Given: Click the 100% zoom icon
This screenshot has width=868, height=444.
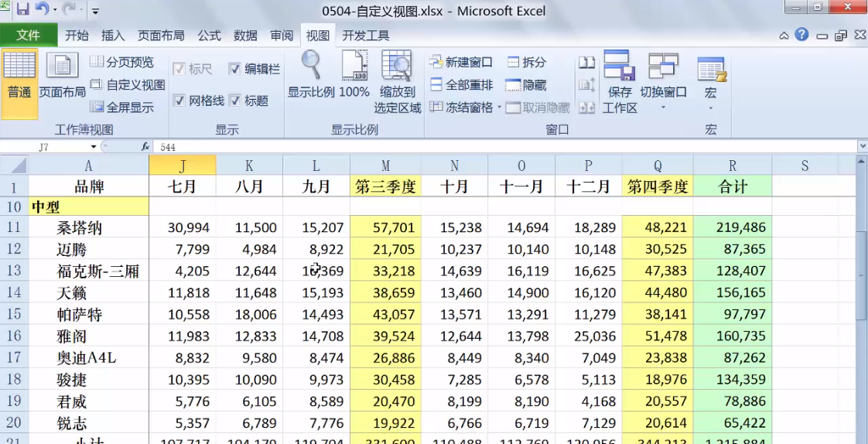Looking at the screenshot, I should pos(354,65).
